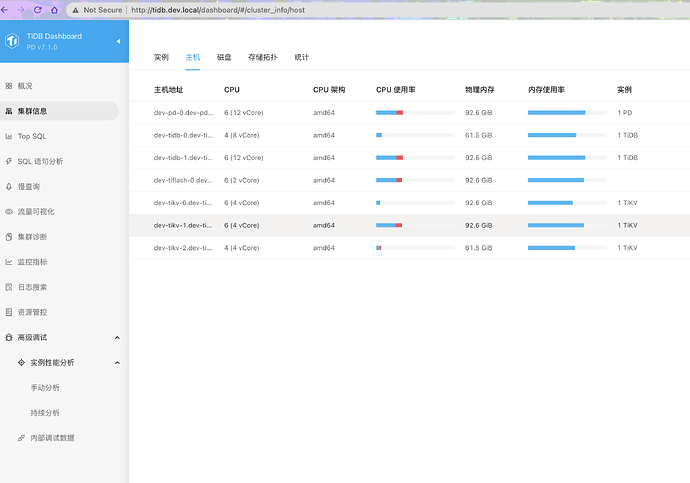Click the SQL 语句分析 lightning icon
690x483 pixels.
point(9,161)
